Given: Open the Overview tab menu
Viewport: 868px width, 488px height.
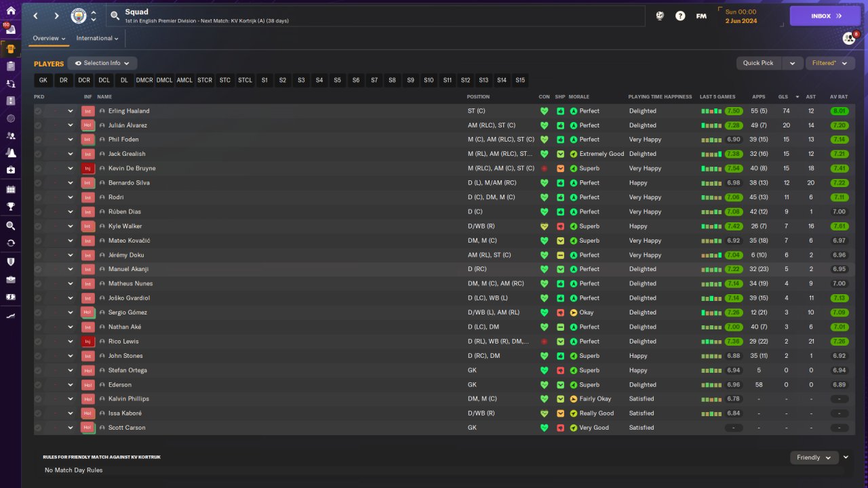Looking at the screenshot, I should point(50,39).
